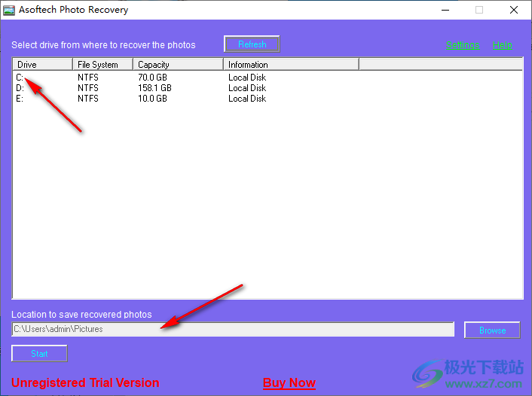Click the Refresh button
Image resolution: width=532 pixels, height=396 pixels.
click(x=252, y=44)
